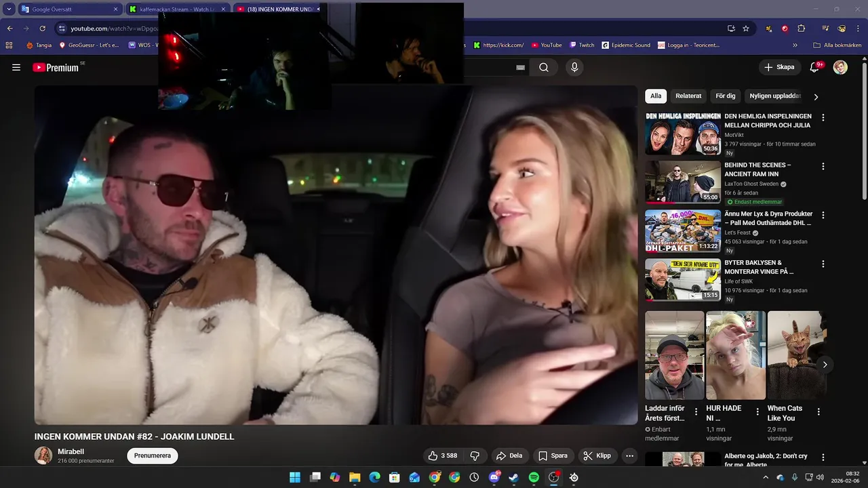Click the Prenumerera button

[153, 455]
